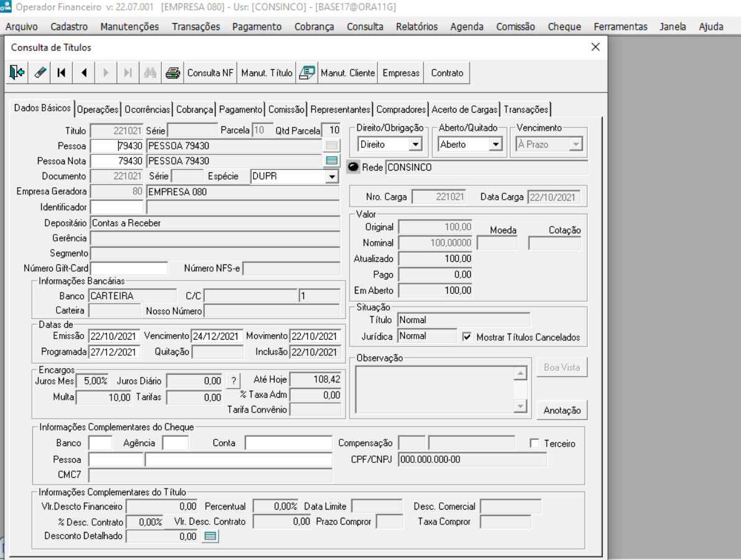This screenshot has width=741, height=560.
Task: Open lookup icon next to Pessoa Nota
Action: pyautogui.click(x=332, y=161)
